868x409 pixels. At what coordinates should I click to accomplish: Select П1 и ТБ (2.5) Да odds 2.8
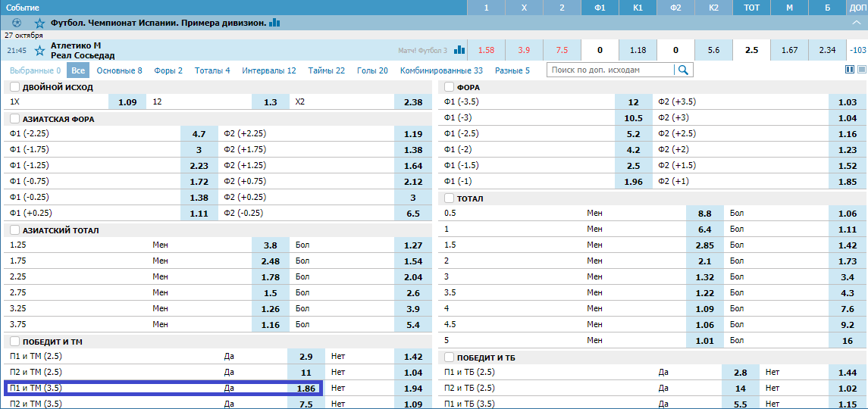click(740, 373)
